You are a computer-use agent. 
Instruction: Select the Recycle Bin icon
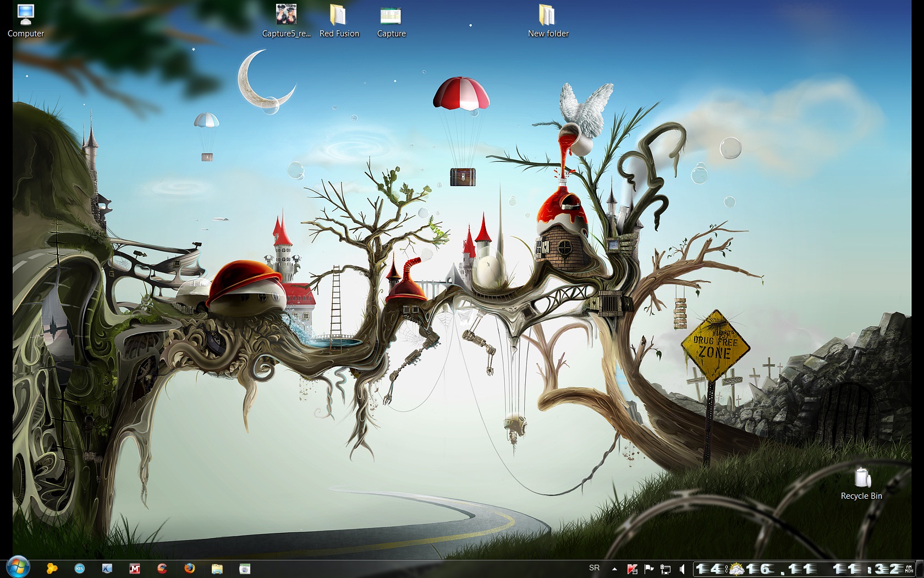pyautogui.click(x=861, y=483)
